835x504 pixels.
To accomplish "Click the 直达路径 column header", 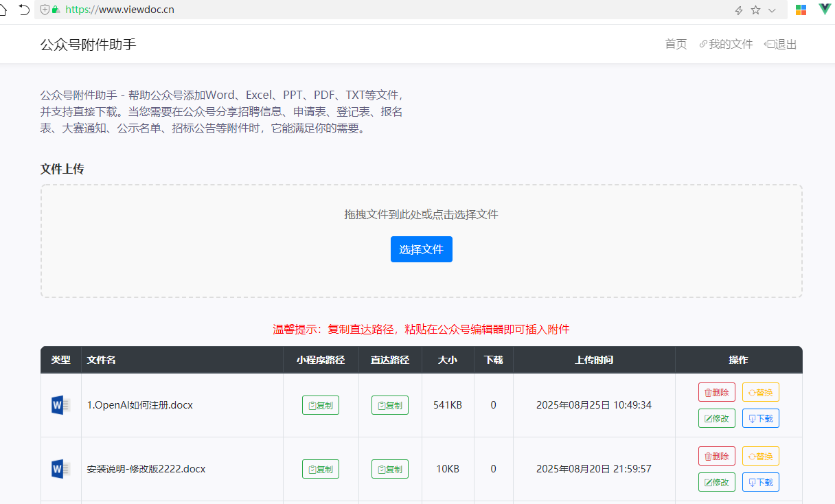I will pyautogui.click(x=390, y=360).
